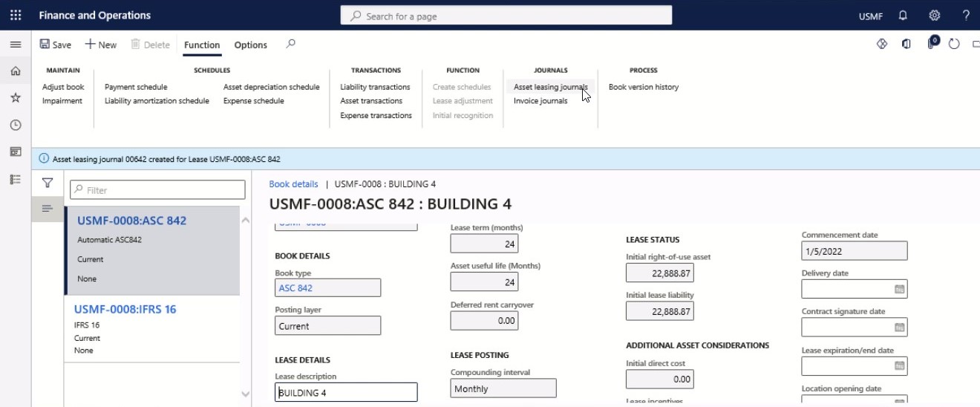This screenshot has height=407, width=980.
Task: Open Liability amortization schedule
Action: [157, 101]
